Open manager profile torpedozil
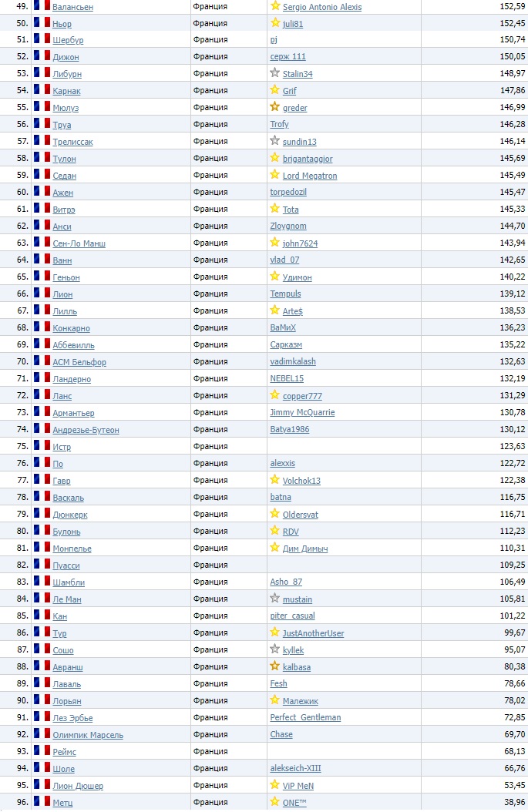The width and height of the screenshot is (528, 812). 288,192
